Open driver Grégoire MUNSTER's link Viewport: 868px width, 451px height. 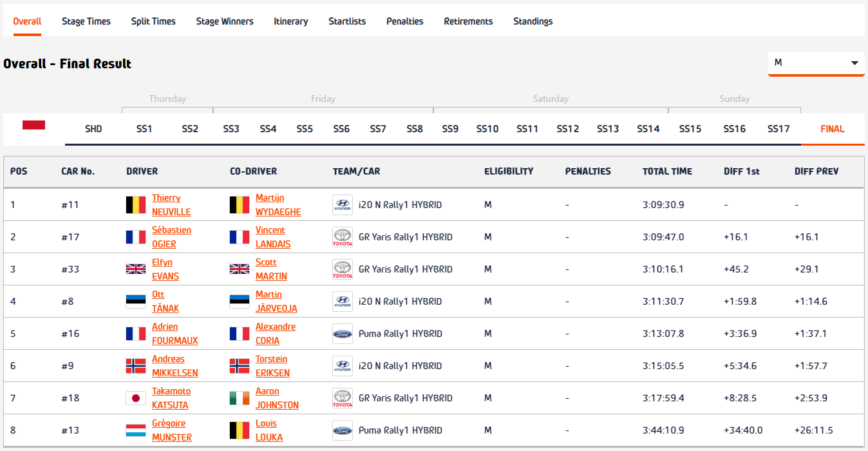click(x=172, y=430)
